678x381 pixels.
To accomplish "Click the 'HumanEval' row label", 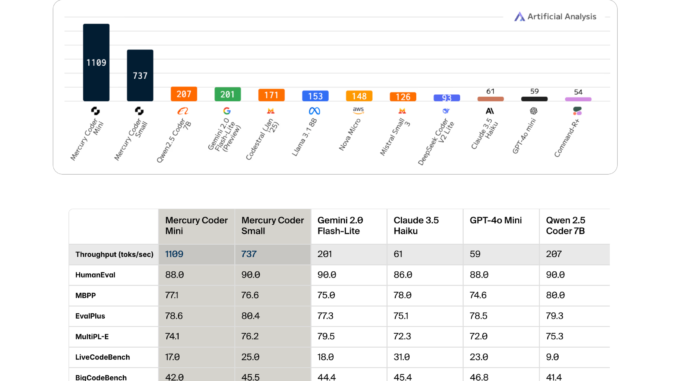I will pos(95,275).
